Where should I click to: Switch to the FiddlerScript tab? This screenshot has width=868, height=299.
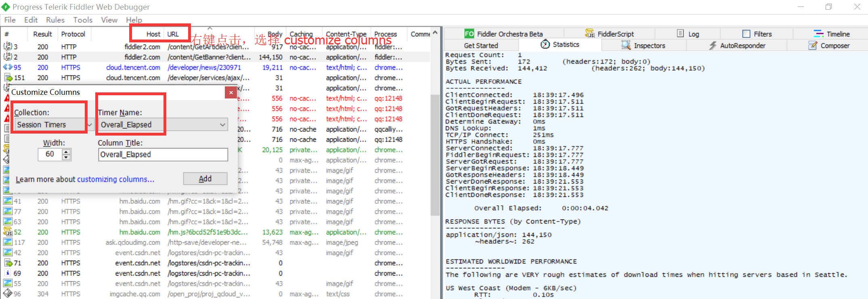pos(609,34)
